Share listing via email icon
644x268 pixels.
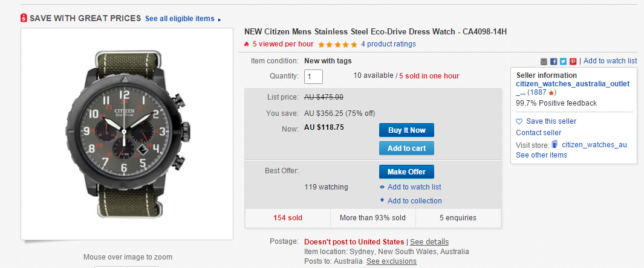(x=544, y=62)
